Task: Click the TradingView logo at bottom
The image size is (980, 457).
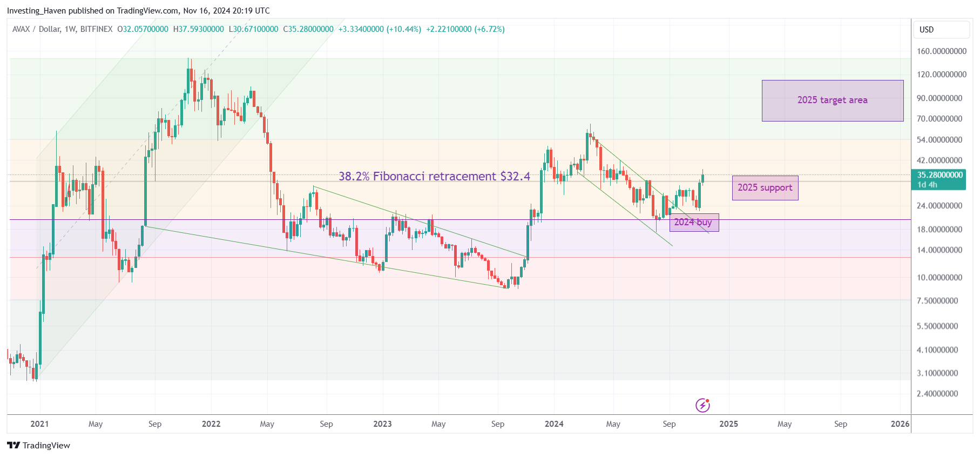Action: click(38, 445)
